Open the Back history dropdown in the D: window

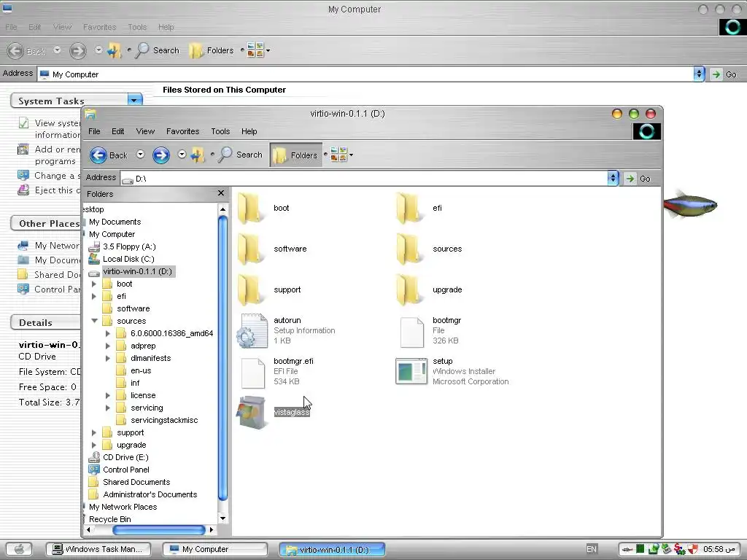pos(141,155)
